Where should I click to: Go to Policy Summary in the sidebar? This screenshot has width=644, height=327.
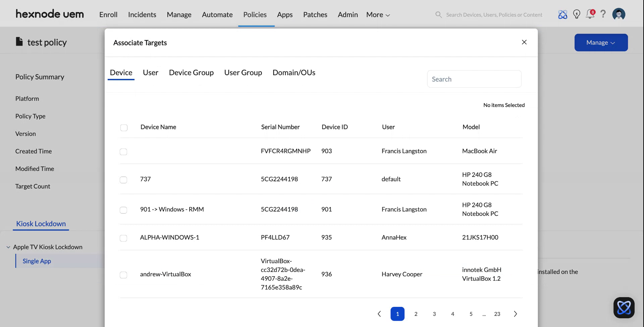(40, 77)
